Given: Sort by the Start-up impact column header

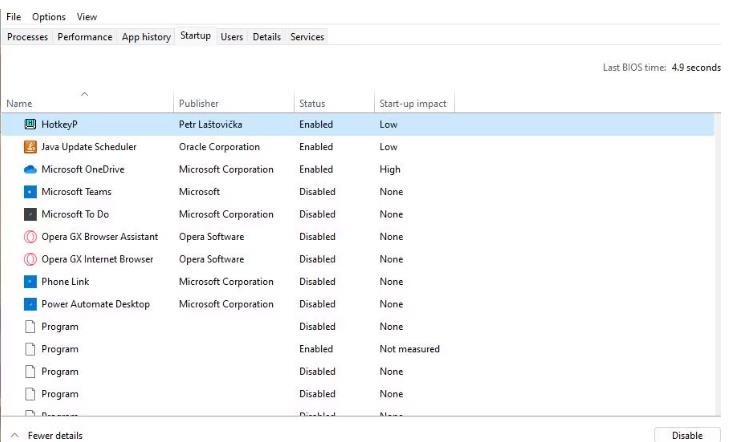Looking at the screenshot, I should (413, 103).
